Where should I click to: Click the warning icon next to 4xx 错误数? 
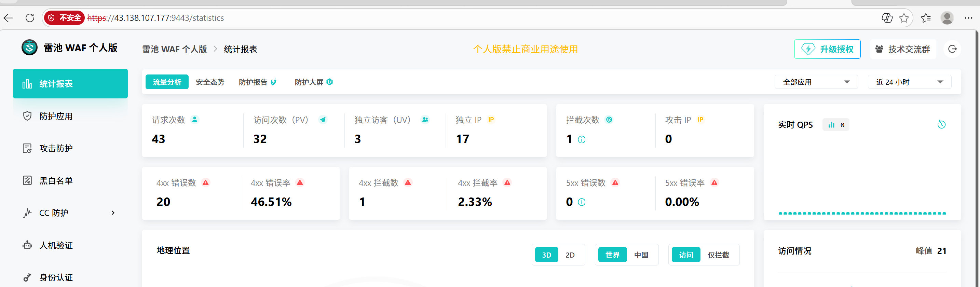(x=206, y=183)
